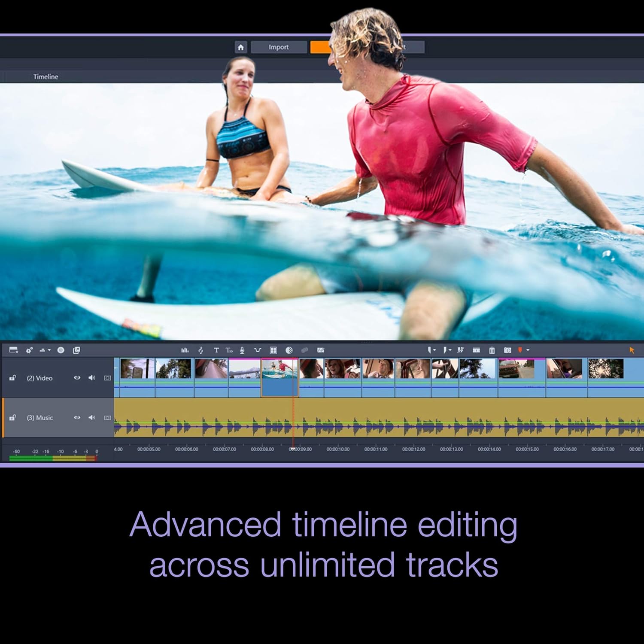The height and width of the screenshot is (644, 644).
Task: Open the 3D title editor icon
Action: coord(229,350)
